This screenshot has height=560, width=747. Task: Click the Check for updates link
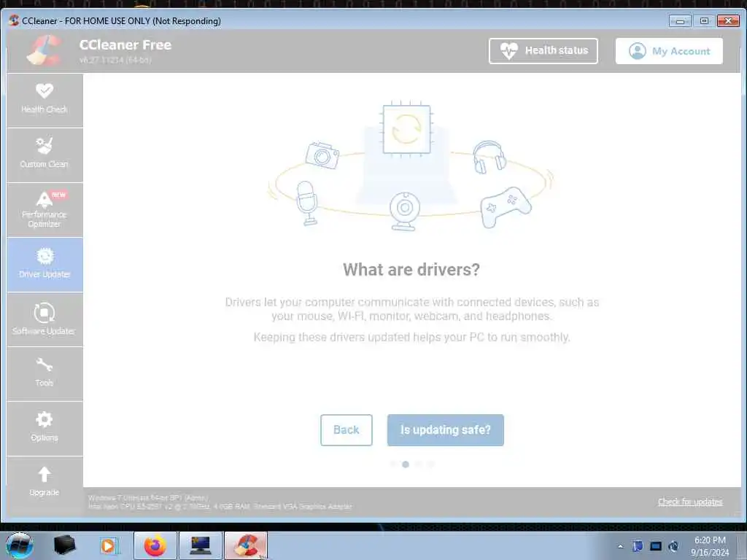[690, 502]
